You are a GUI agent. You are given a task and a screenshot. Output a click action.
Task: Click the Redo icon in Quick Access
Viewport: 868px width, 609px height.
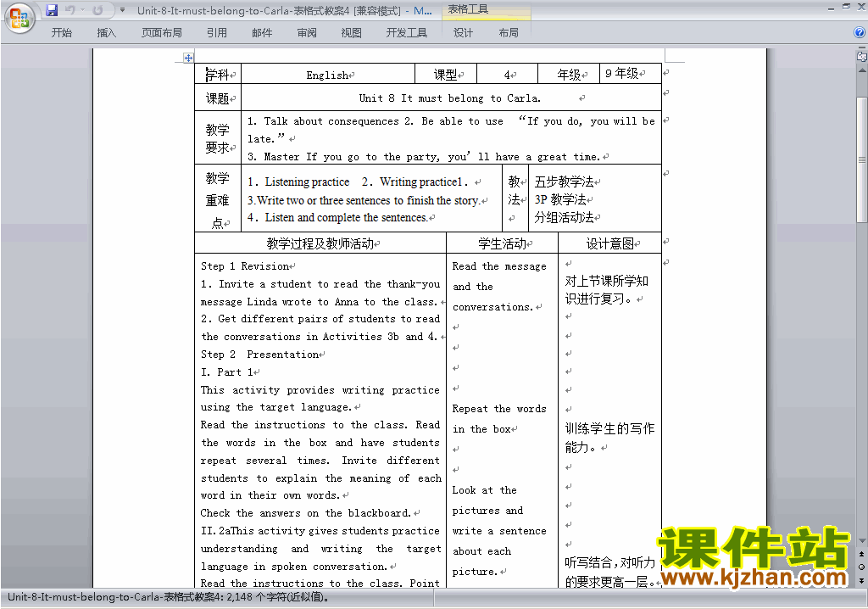click(97, 10)
